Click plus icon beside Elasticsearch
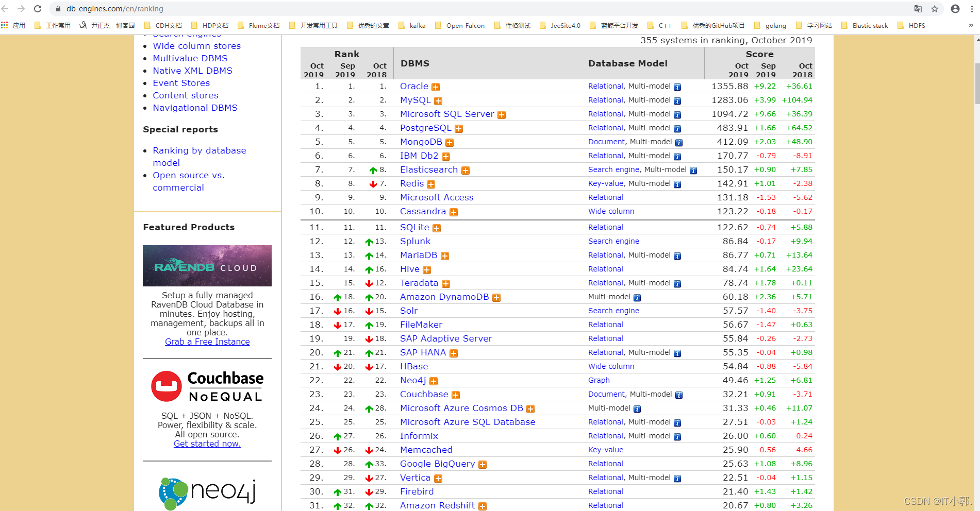980x511 pixels. 466,171
